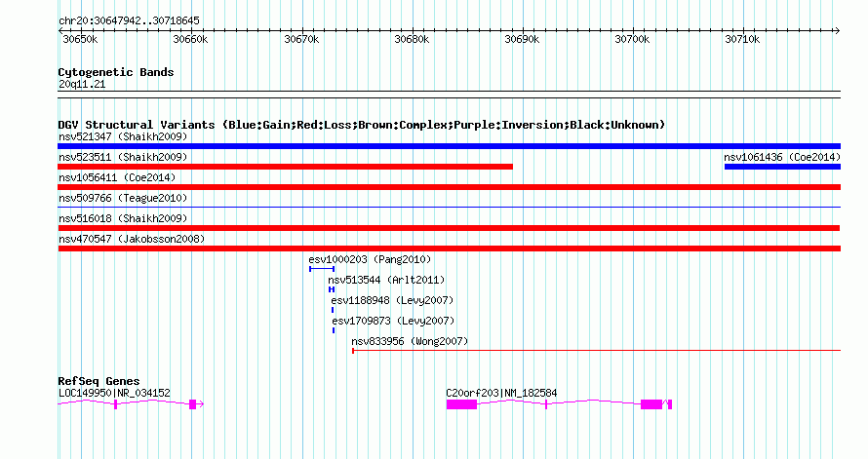Click the DGV Structural Variants track title
868x459 pixels.
coord(362,125)
